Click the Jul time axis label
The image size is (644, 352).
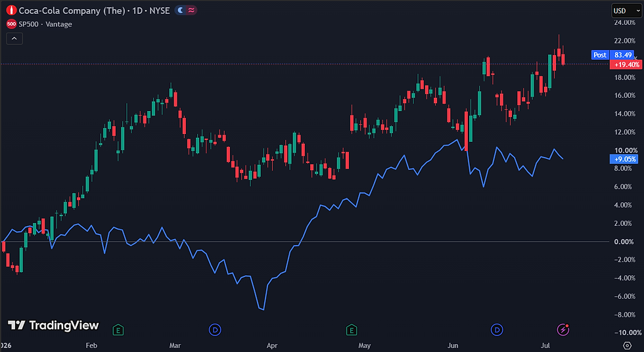coord(545,345)
